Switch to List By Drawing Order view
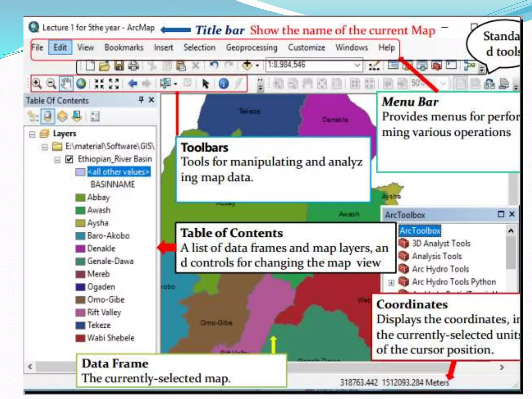This screenshot has height=399, width=532. coord(33,116)
